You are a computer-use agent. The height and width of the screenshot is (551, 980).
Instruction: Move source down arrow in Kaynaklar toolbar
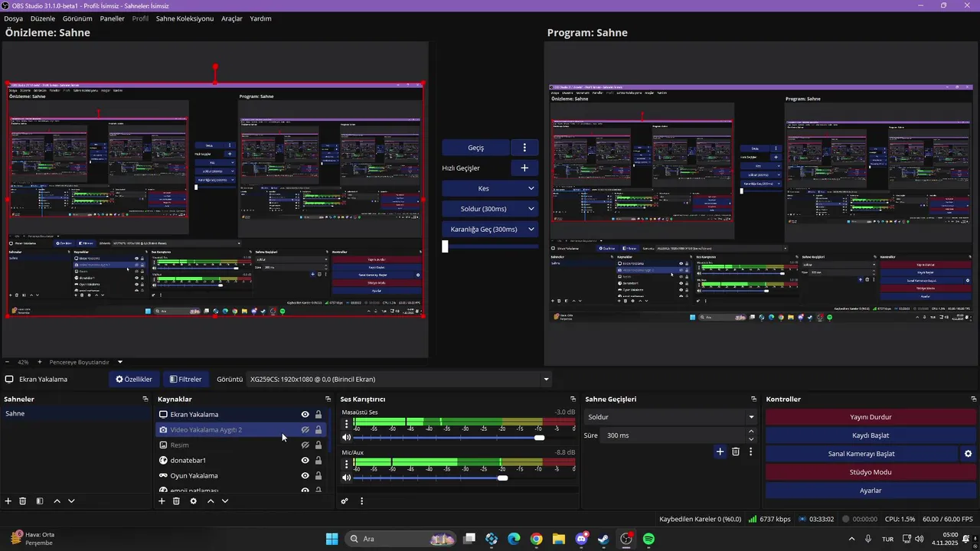(x=225, y=500)
